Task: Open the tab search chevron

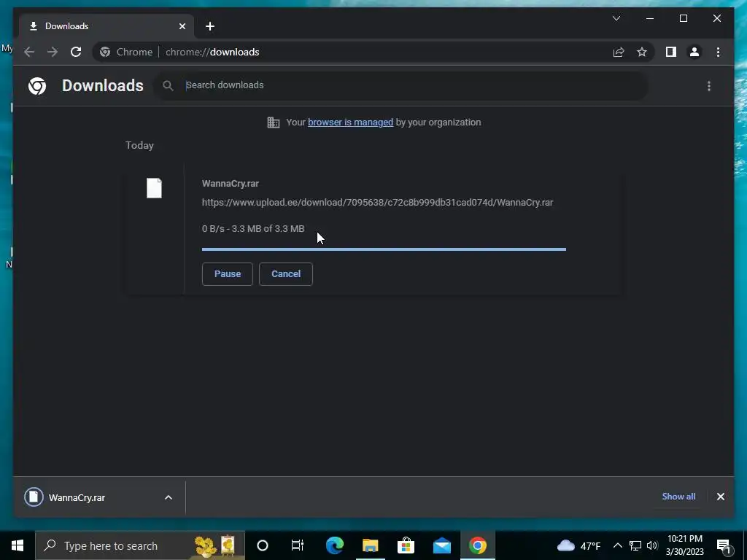Action: pos(616,18)
